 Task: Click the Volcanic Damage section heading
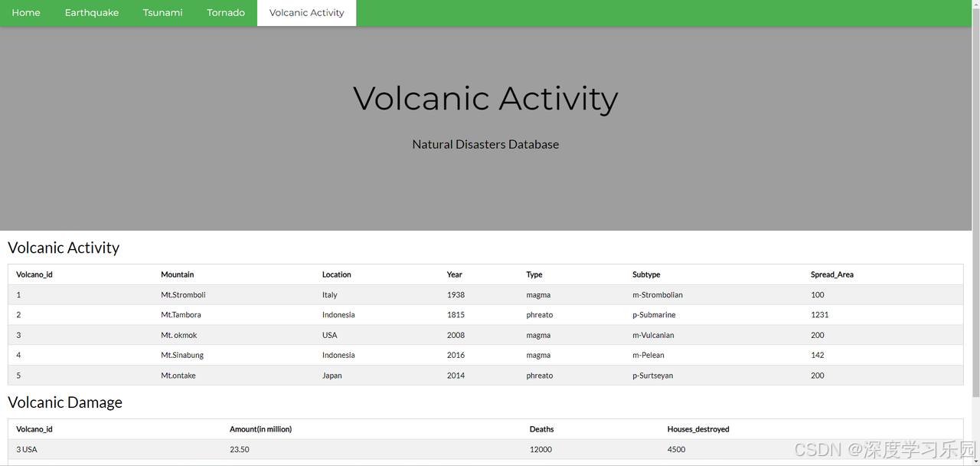click(65, 402)
